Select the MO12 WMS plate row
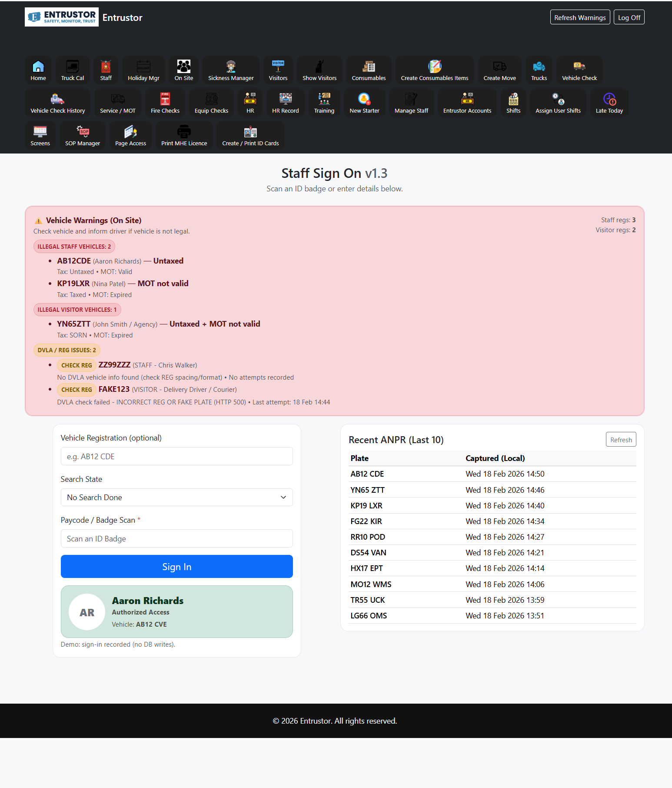 [492, 584]
